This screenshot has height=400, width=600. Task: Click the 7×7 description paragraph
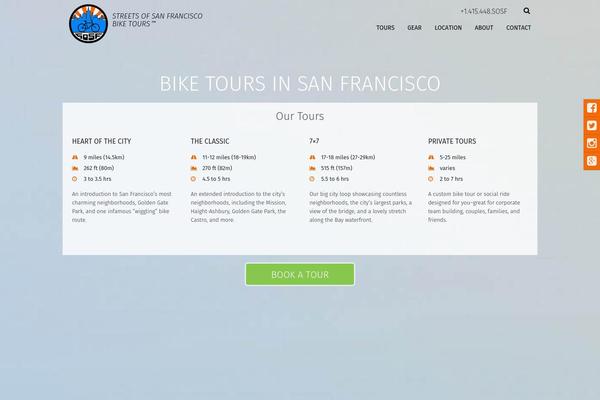[360, 207]
